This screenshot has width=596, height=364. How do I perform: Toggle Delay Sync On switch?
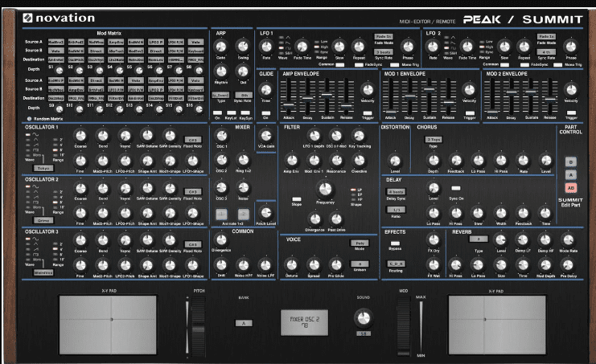pyautogui.click(x=456, y=188)
